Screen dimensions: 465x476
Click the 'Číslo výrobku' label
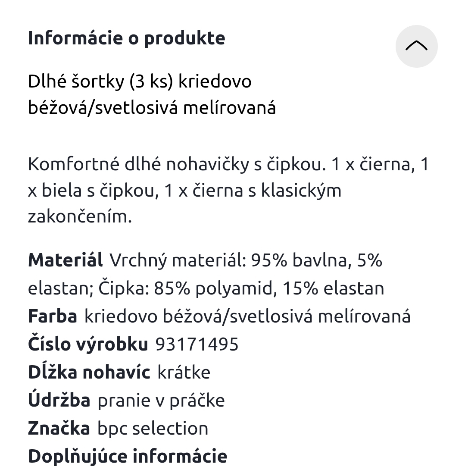point(88,344)
